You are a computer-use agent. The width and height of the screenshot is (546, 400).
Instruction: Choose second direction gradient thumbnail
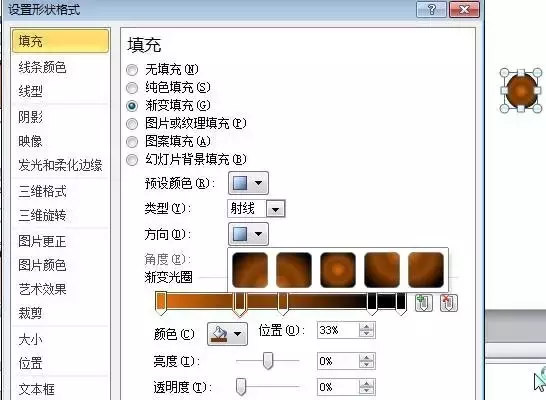(294, 270)
